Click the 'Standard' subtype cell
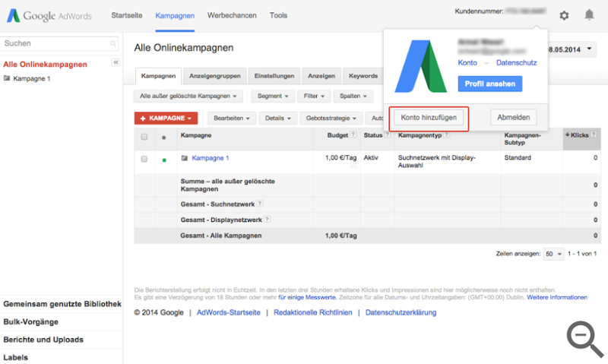Image resolution: width=608 pixels, height=364 pixels. 518,158
